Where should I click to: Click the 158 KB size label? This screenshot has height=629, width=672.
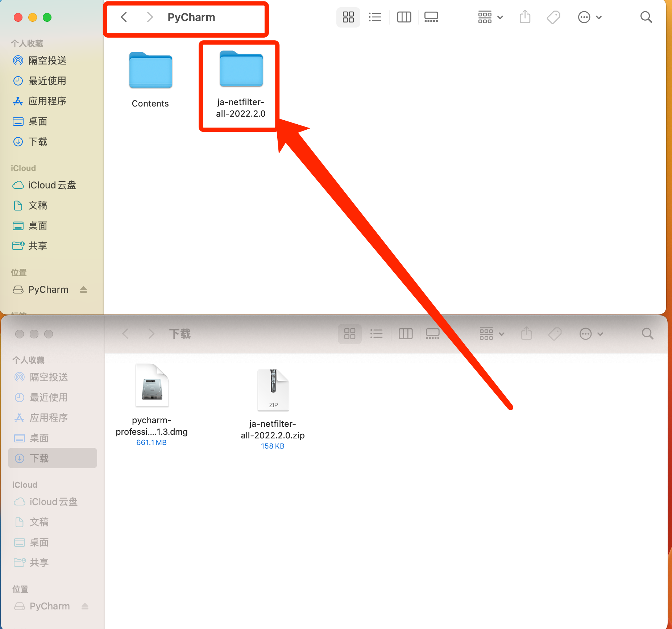pyautogui.click(x=273, y=446)
